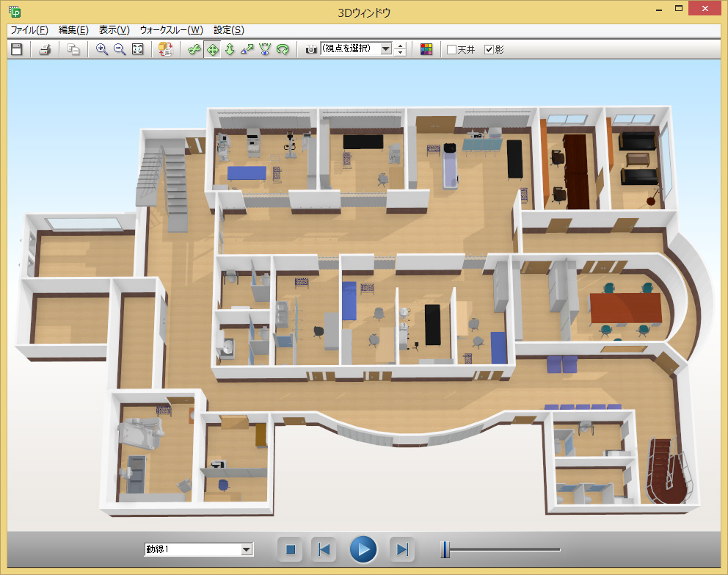Expand the 動線1 route dropdown
Image resolution: width=728 pixels, height=575 pixels.
click(247, 549)
